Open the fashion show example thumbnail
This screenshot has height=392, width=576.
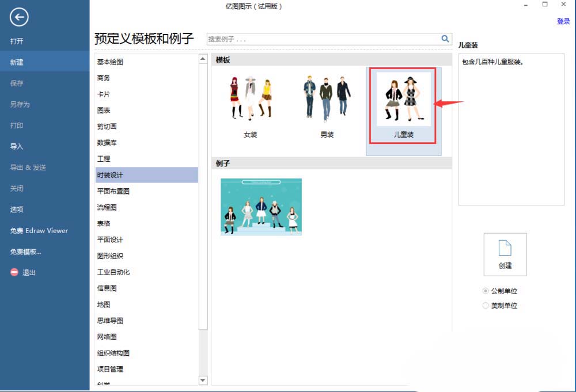click(260, 207)
